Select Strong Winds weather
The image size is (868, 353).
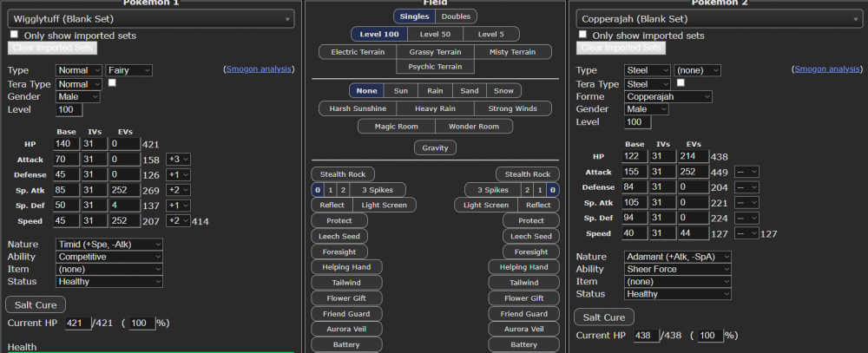pyautogui.click(x=513, y=108)
